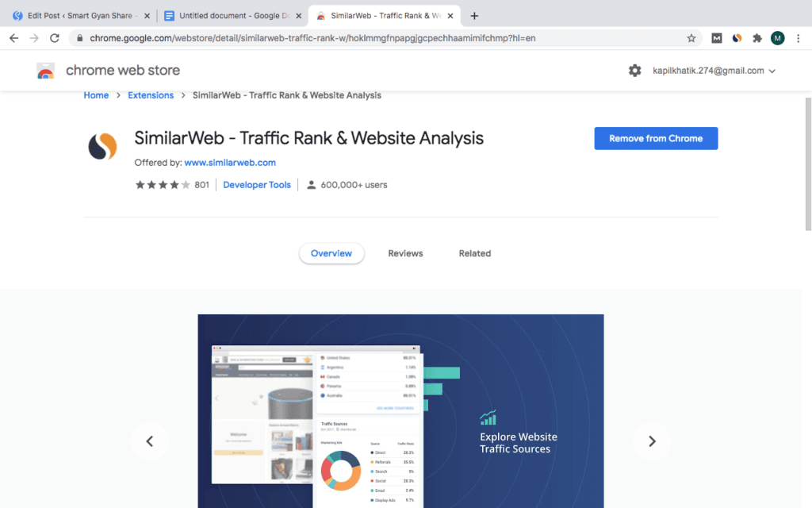Open the Chrome three-dot menu
Viewport: 812px width, 508px height.
click(798, 38)
